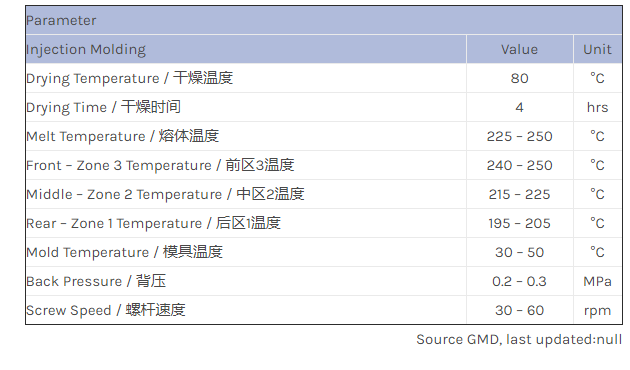Select the Mold Temperature row label

point(125,252)
